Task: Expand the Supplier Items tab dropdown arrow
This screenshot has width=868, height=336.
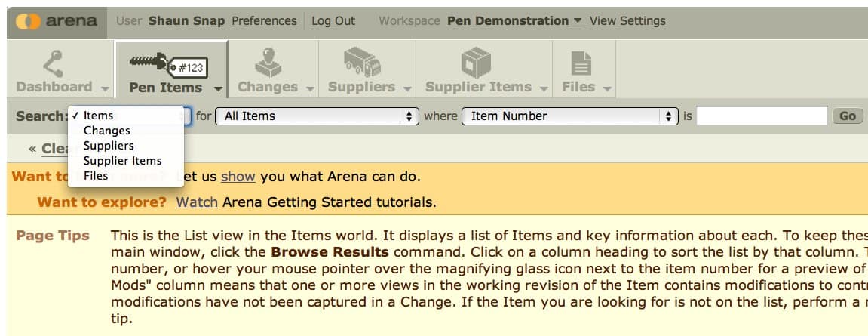Action: coord(544,88)
